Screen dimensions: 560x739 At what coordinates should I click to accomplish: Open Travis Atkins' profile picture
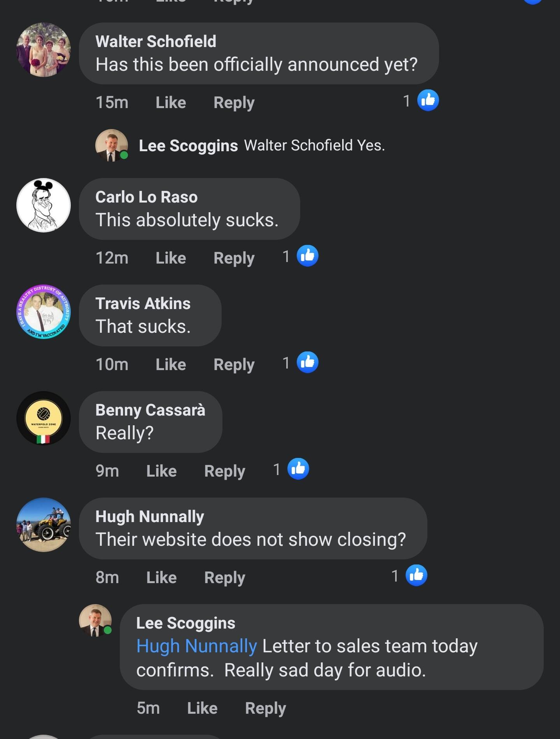coord(44,312)
